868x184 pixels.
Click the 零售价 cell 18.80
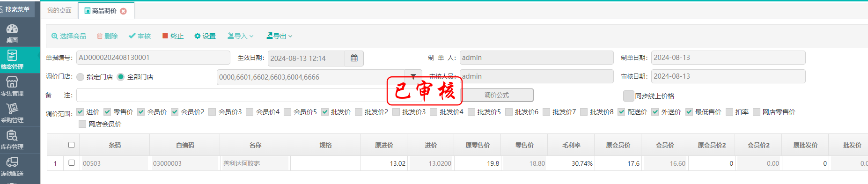(x=524, y=163)
